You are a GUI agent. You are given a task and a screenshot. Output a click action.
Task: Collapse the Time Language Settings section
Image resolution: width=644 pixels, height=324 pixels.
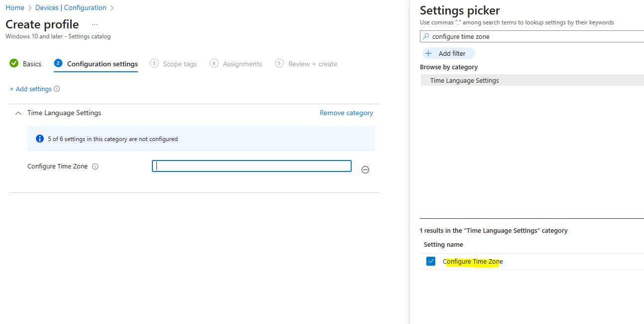[x=18, y=113]
